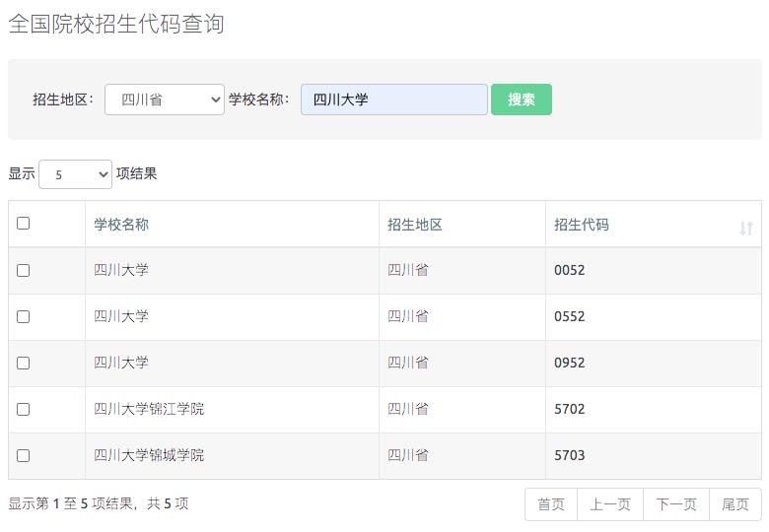Click the 招生地区 column header
The height and width of the screenshot is (532, 769).
click(x=415, y=225)
